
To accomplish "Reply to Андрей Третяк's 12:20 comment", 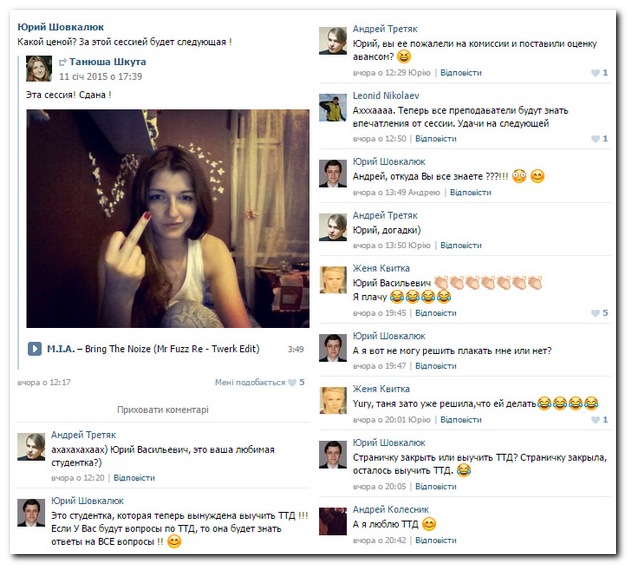I will tap(134, 478).
